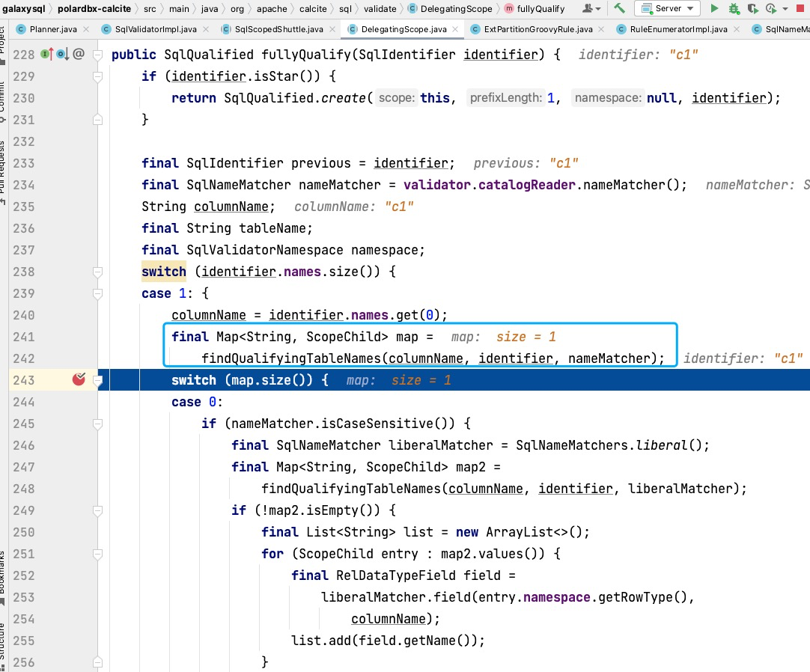810x672 pixels.
Task: Click the galaxysql breadcrumb
Action: coord(24,9)
